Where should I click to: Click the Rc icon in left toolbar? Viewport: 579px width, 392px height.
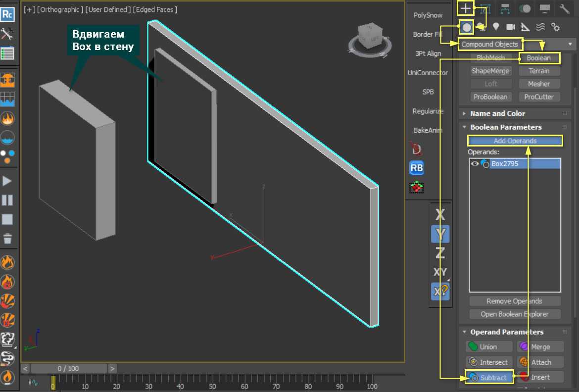[x=7, y=14]
